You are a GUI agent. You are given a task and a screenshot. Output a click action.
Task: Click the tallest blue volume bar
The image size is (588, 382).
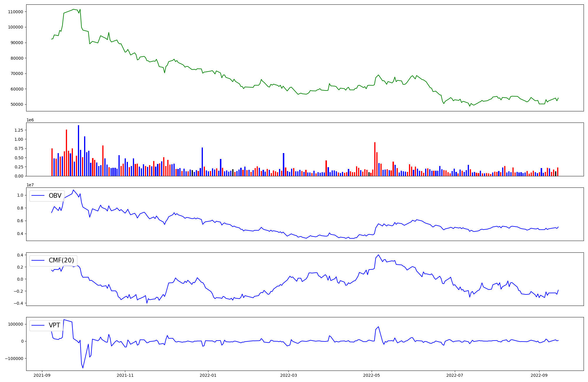pos(78,150)
